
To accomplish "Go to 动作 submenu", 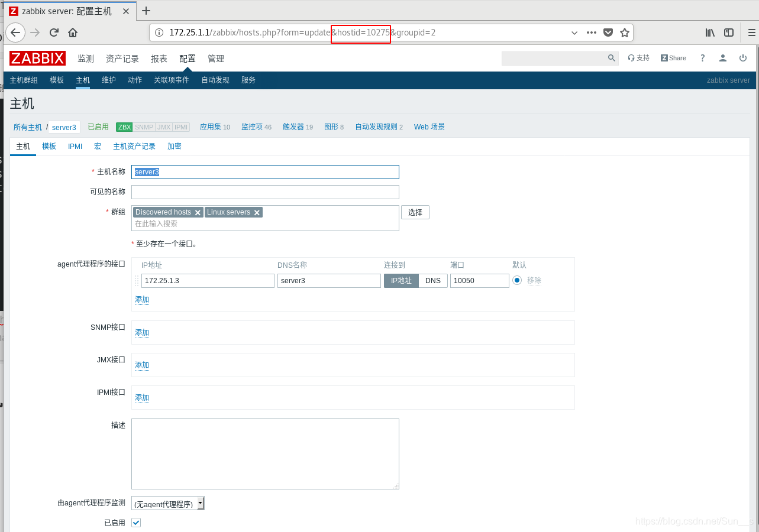I will [x=135, y=80].
